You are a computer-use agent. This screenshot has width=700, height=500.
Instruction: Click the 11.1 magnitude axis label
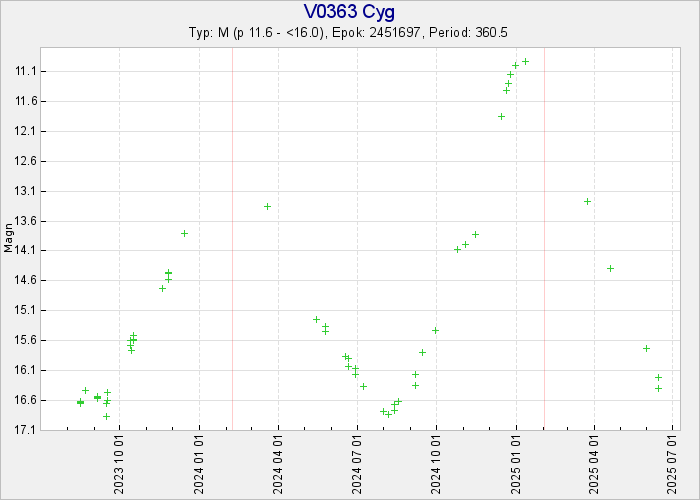[x=25, y=71]
